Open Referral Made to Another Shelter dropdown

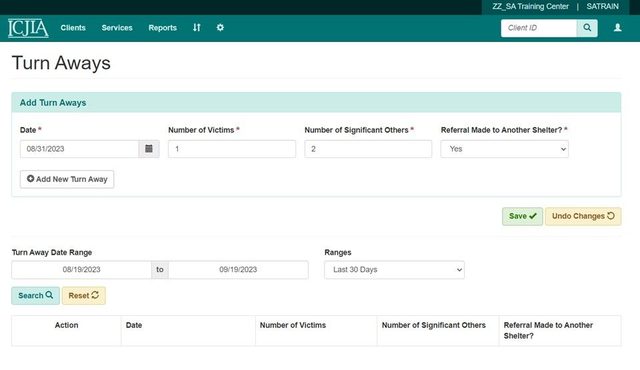[504, 149]
